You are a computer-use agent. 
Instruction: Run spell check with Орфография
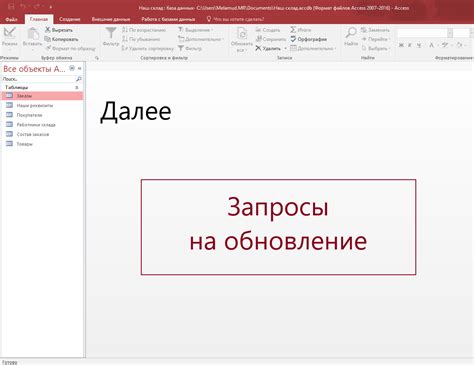click(308, 39)
